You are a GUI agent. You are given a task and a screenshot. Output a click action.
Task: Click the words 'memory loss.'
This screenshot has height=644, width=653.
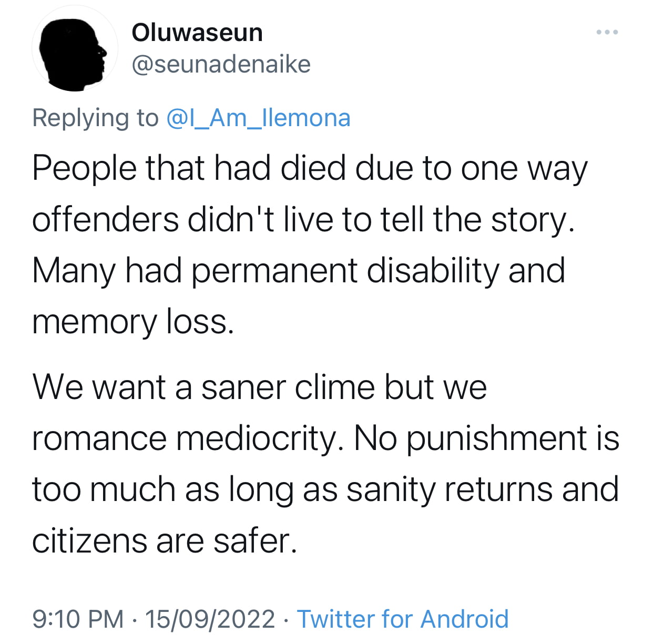point(133,322)
